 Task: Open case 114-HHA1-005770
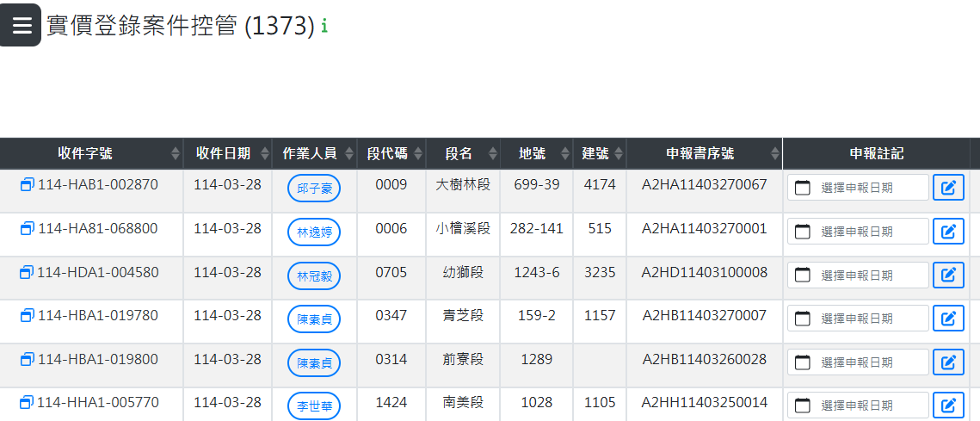tap(98, 401)
